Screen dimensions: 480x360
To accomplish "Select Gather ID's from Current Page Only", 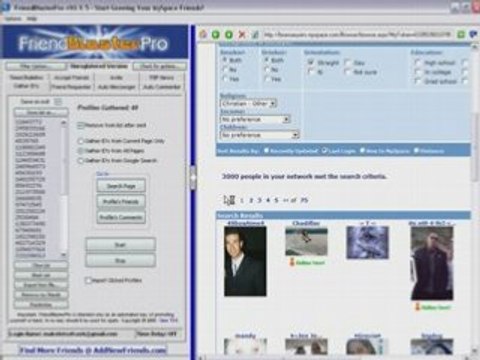I will [x=80, y=141].
